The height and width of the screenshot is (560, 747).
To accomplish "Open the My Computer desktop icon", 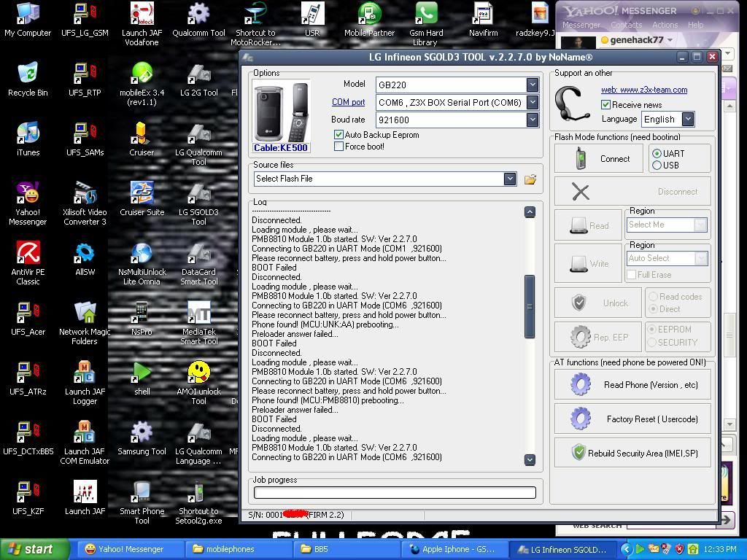I will tap(28, 20).
